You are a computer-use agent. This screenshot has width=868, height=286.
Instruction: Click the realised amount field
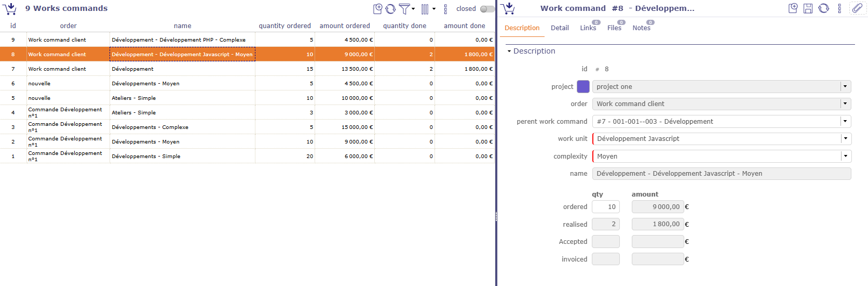click(x=658, y=224)
